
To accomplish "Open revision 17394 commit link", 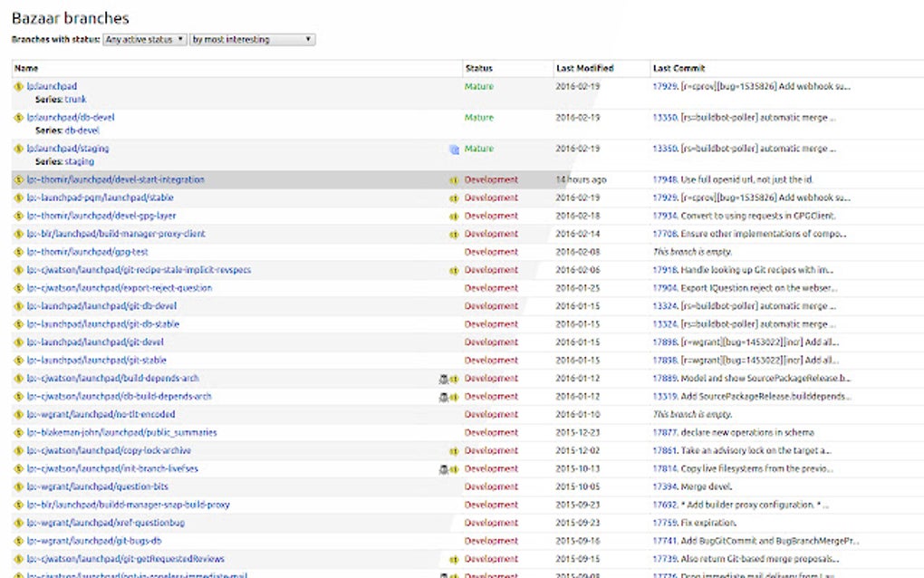I will click(665, 486).
